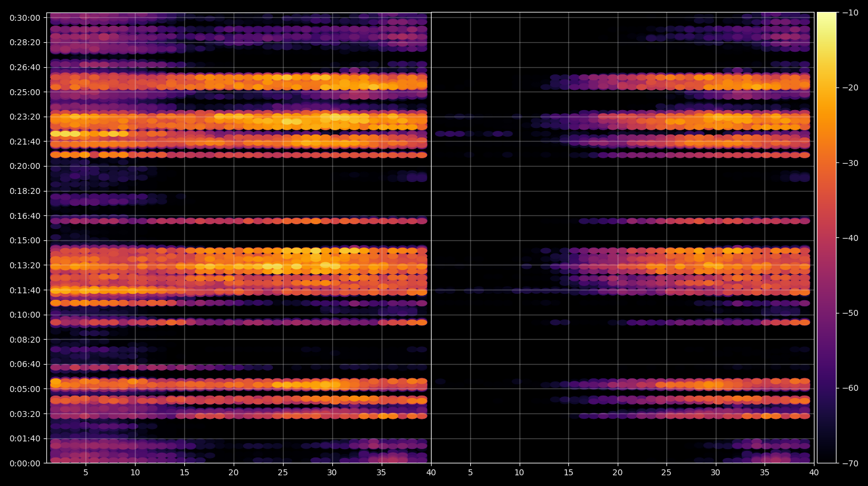Image resolution: width=868 pixels, height=486 pixels.
Task: Select x-axis tick 10 under the left heatmap
Action: tap(135, 473)
